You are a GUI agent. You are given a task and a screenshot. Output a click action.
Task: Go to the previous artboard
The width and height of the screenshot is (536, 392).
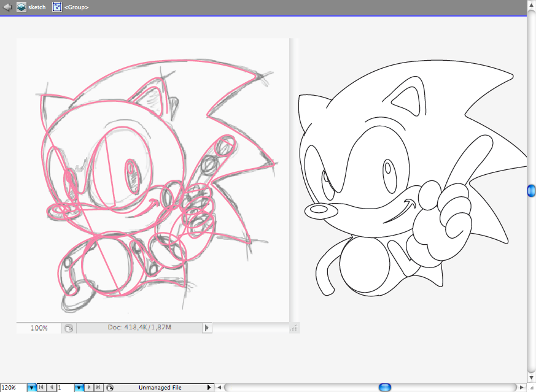[x=52, y=387]
